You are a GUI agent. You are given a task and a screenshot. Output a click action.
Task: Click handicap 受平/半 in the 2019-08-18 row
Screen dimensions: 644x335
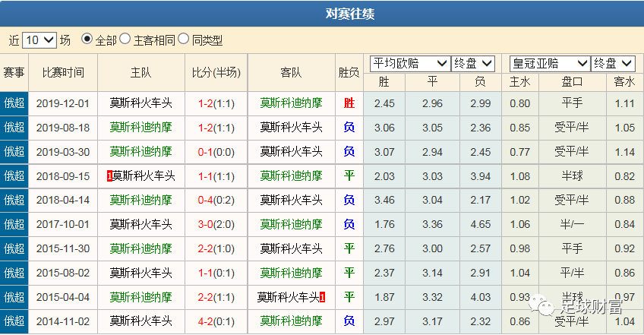click(572, 128)
